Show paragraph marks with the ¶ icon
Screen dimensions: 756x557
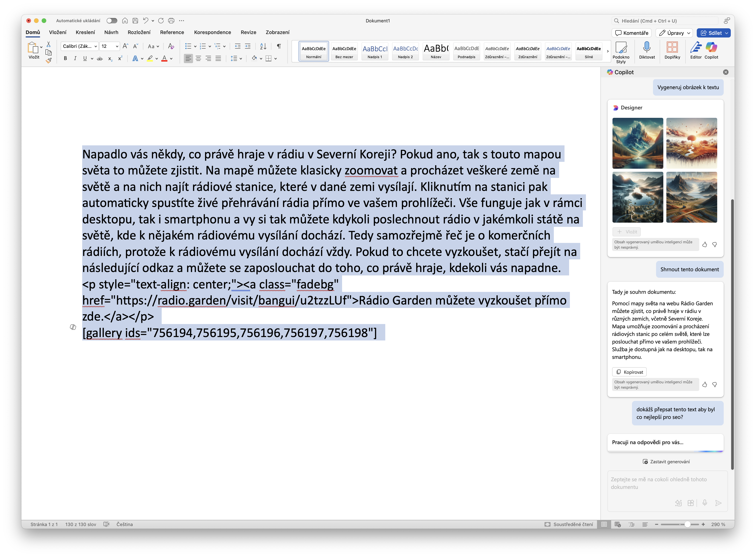[x=278, y=46]
